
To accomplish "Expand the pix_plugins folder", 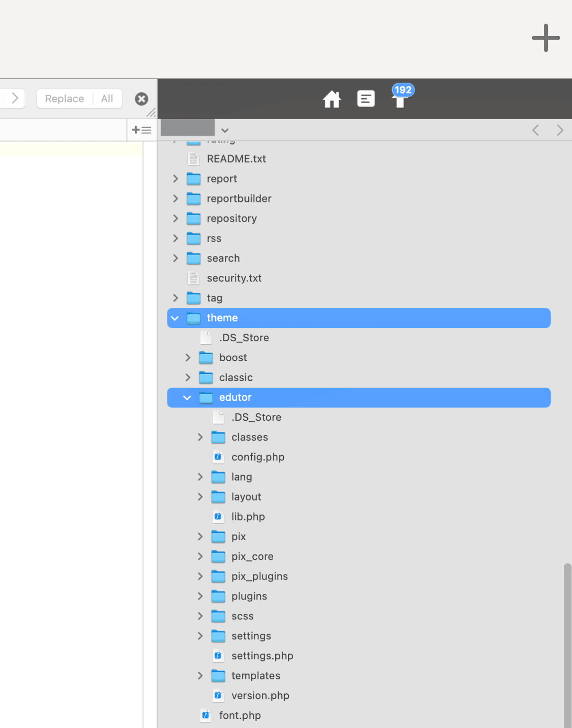I will pyautogui.click(x=200, y=576).
